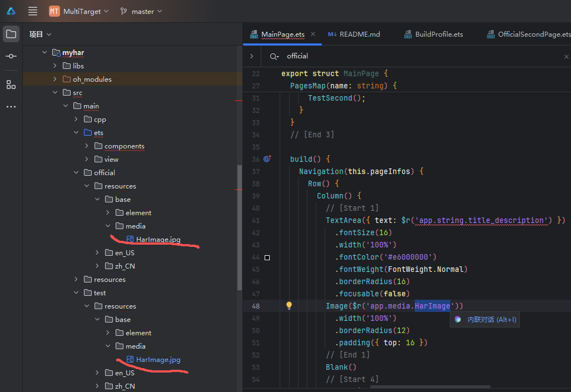Close the find bar

pyautogui.click(x=566, y=57)
